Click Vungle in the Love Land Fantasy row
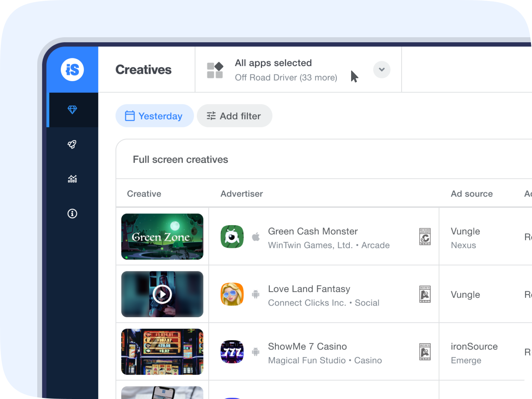 tap(465, 294)
